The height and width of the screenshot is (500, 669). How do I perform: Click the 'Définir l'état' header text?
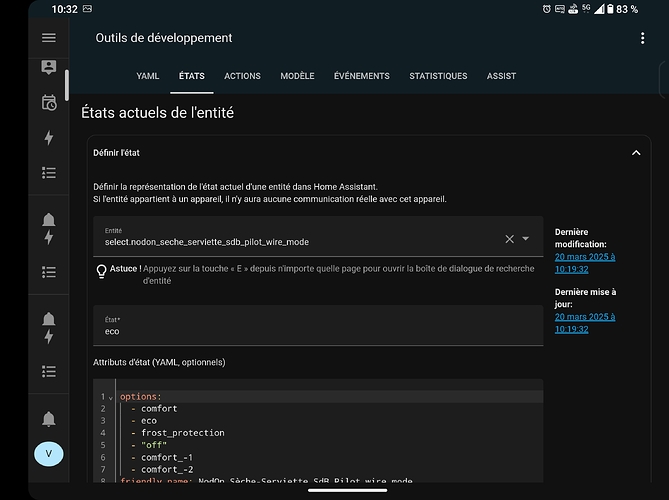coord(116,153)
